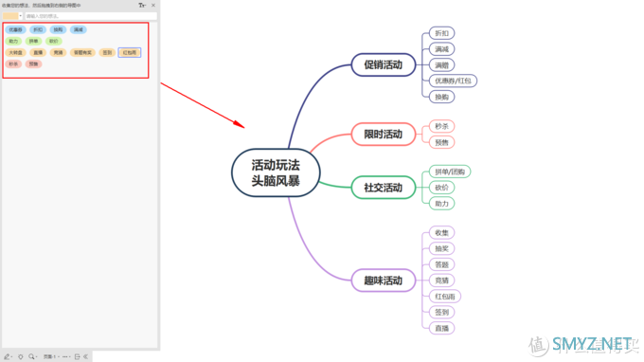Collapse the panel with double-chevron icon

[x=86, y=356]
